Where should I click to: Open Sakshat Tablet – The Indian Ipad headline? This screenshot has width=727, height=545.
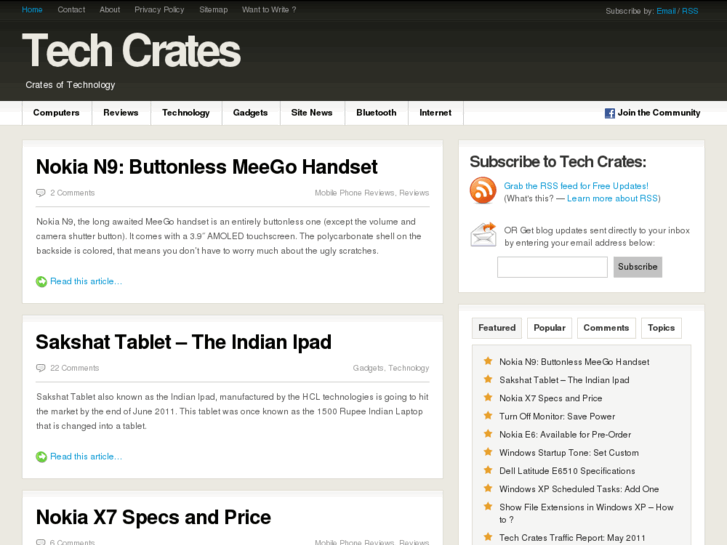(x=184, y=342)
